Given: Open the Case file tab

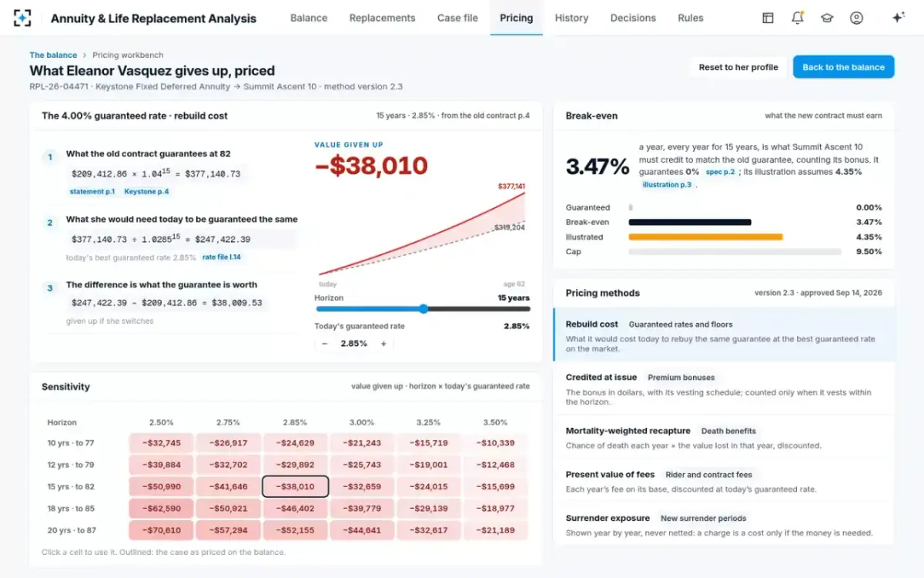Looking at the screenshot, I should pos(457,18).
